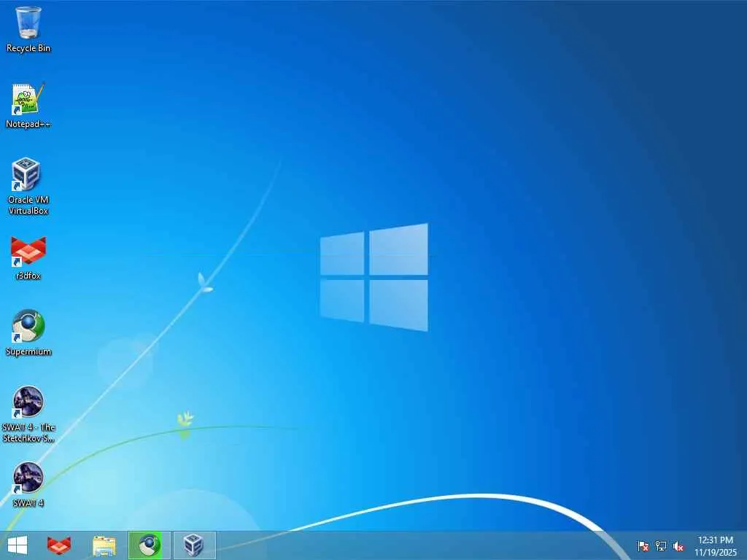This screenshot has height=560, width=747.
Task: Select SWAT 4 - The Stetchkov S... shortcut
Action: [28, 414]
